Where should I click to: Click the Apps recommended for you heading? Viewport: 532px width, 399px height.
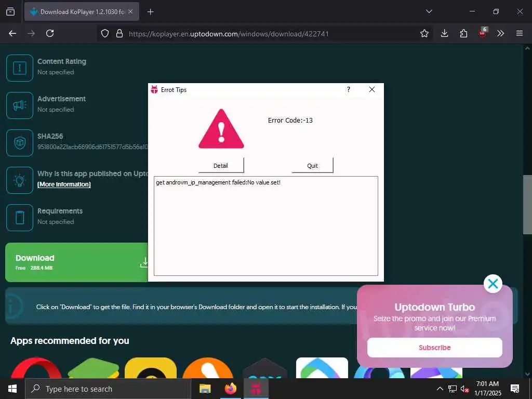(x=70, y=341)
